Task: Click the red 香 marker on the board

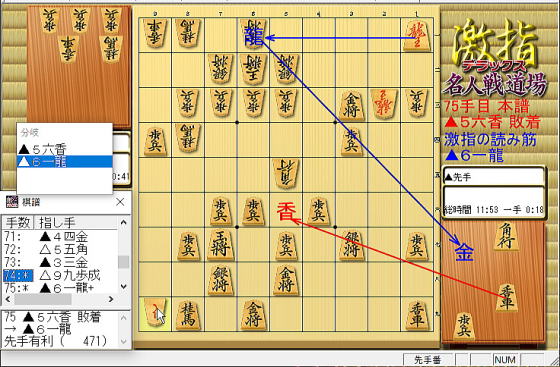Action: coord(286,211)
